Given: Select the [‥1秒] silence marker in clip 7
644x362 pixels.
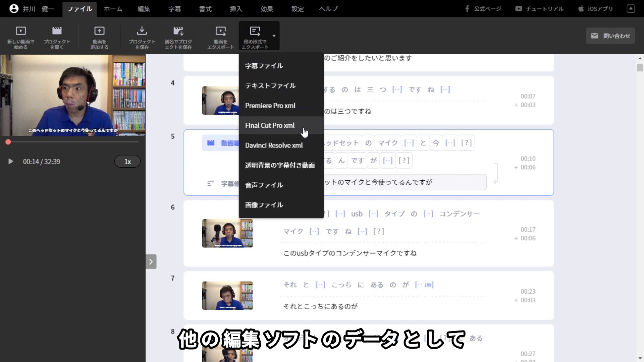Looking at the screenshot, I should pos(424,285).
